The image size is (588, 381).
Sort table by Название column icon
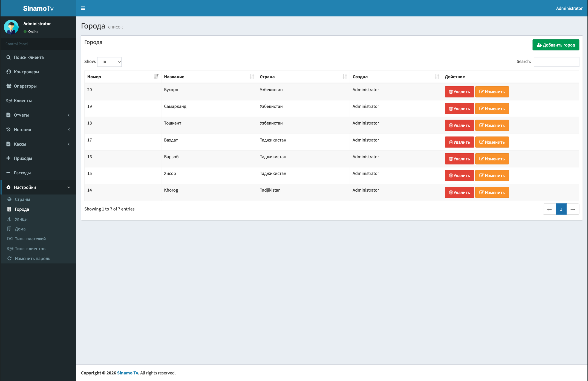(x=252, y=77)
